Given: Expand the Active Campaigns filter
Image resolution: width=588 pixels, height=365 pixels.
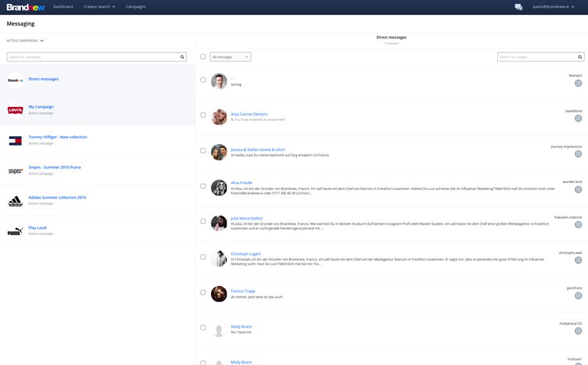Looking at the screenshot, I should point(25,40).
